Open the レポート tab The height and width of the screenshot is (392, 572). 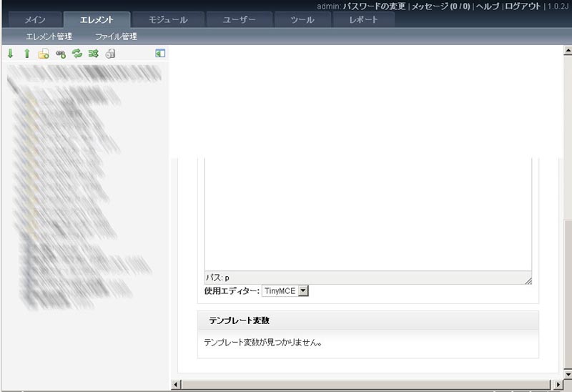(363, 20)
